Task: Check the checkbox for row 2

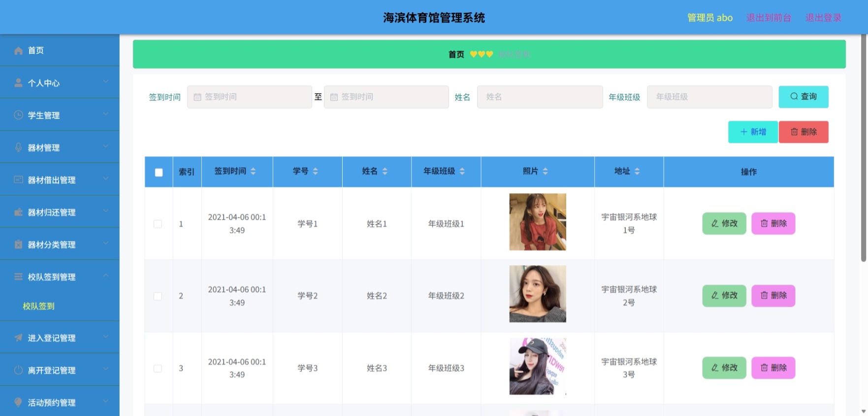Action: click(158, 296)
